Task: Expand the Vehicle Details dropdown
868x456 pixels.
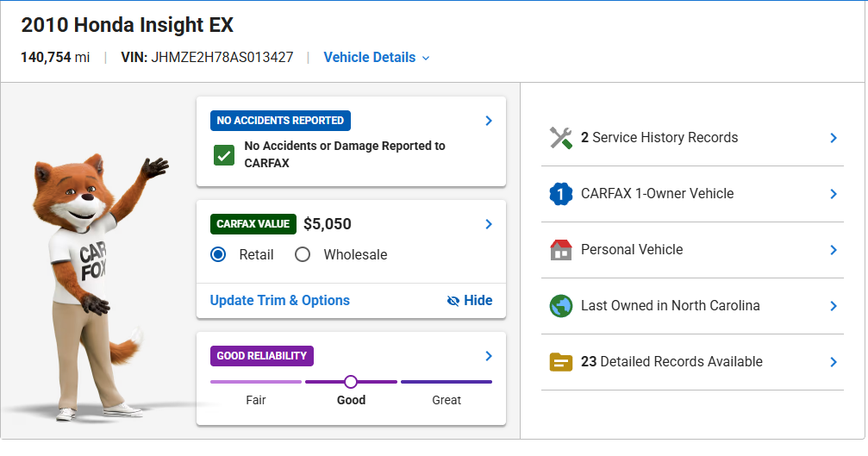Action: 377,58
